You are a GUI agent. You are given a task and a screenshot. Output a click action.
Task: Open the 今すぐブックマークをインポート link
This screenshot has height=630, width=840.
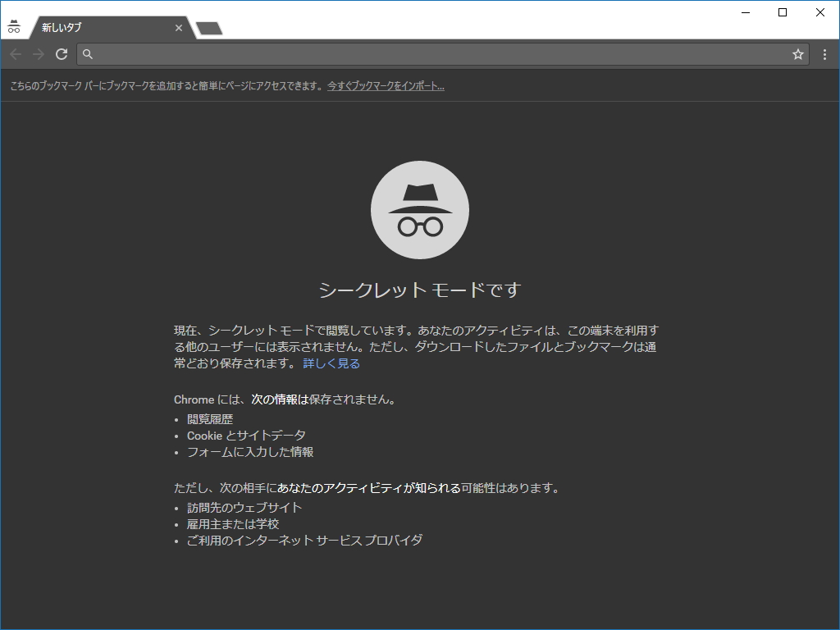[386, 84]
